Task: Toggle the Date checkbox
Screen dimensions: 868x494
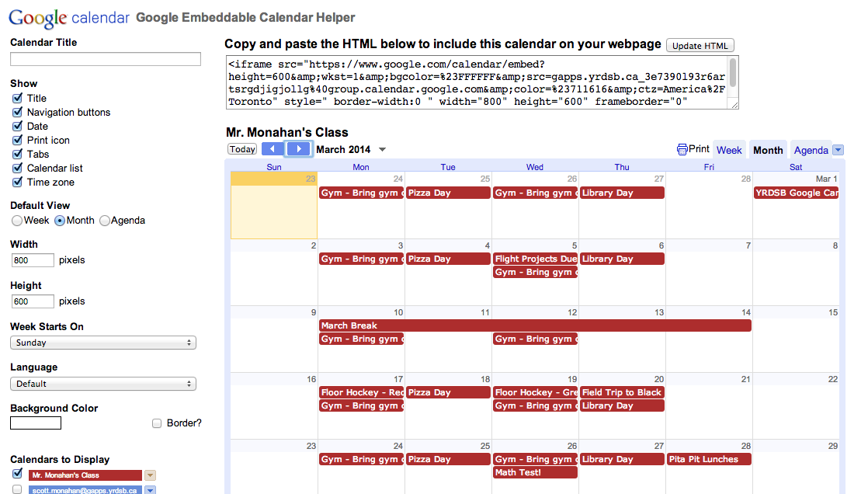Action: 17,126
